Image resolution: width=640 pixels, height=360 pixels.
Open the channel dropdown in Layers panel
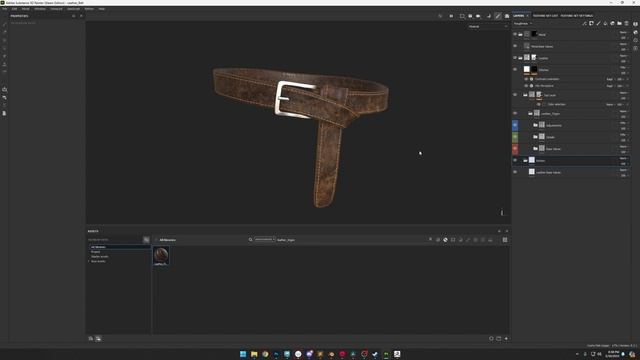(523, 24)
